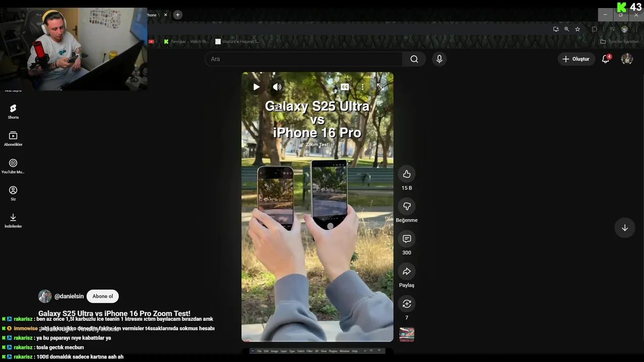
Task: Open a new browser tab
Action: pos(177,15)
